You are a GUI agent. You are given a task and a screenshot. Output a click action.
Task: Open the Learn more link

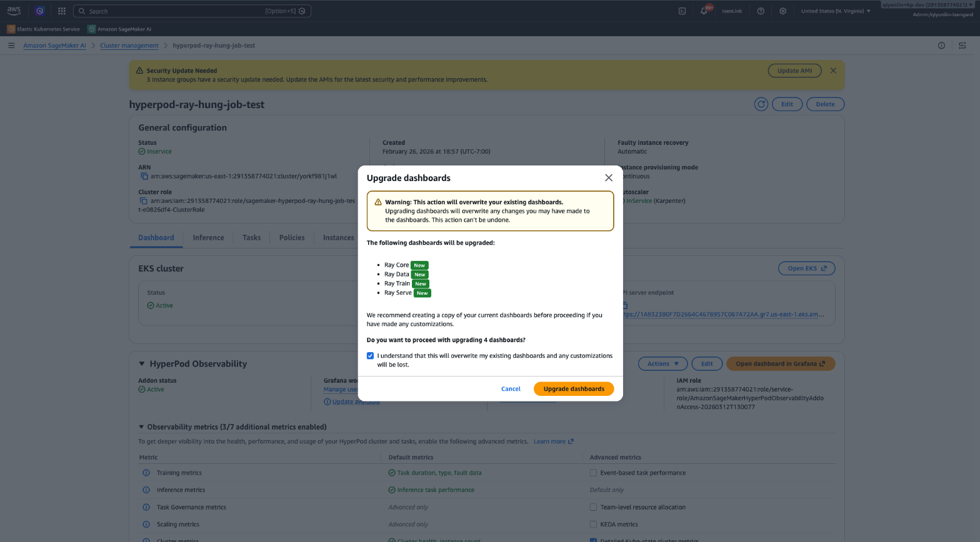coord(553,441)
